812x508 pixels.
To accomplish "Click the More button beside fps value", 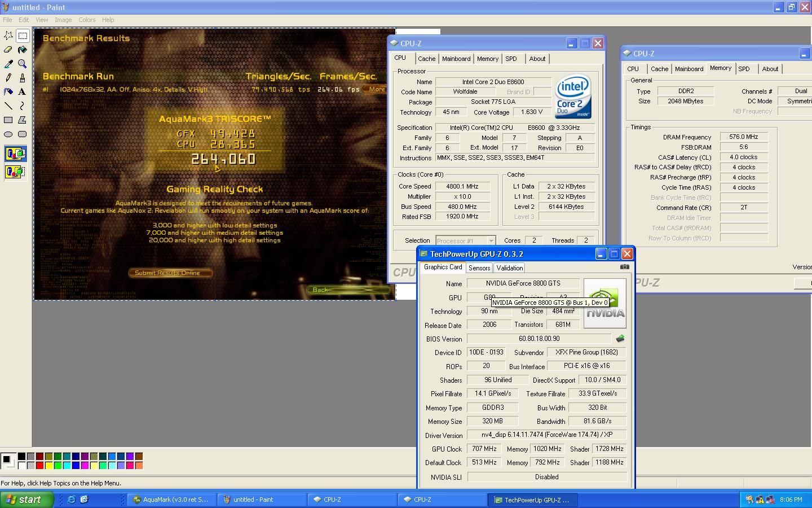I will click(376, 89).
